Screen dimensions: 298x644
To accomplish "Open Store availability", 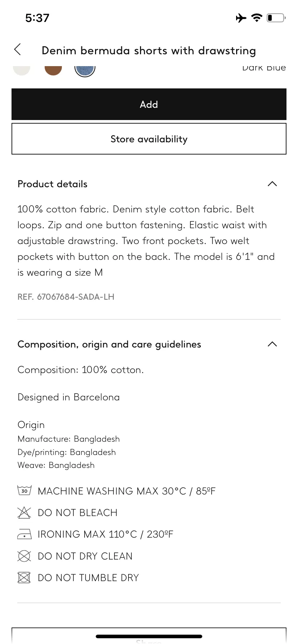I will (x=149, y=139).
